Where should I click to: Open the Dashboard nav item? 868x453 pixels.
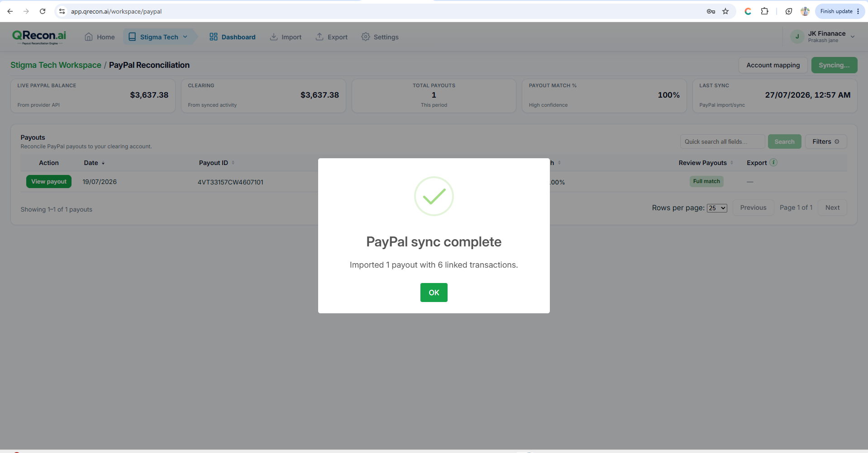click(233, 37)
